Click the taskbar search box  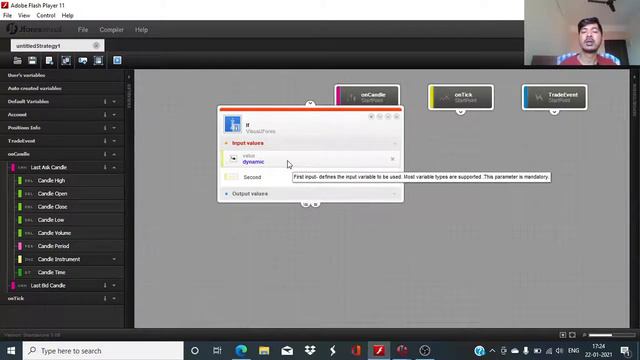(103, 351)
